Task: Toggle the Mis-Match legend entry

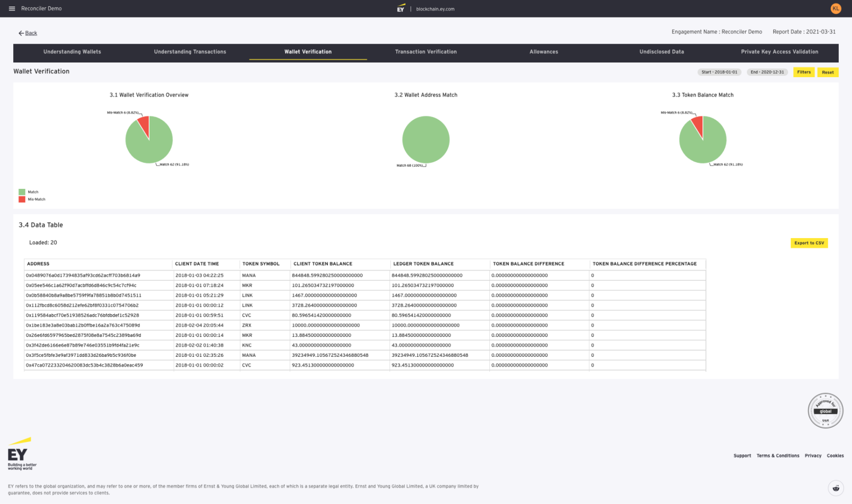Action: (34, 199)
